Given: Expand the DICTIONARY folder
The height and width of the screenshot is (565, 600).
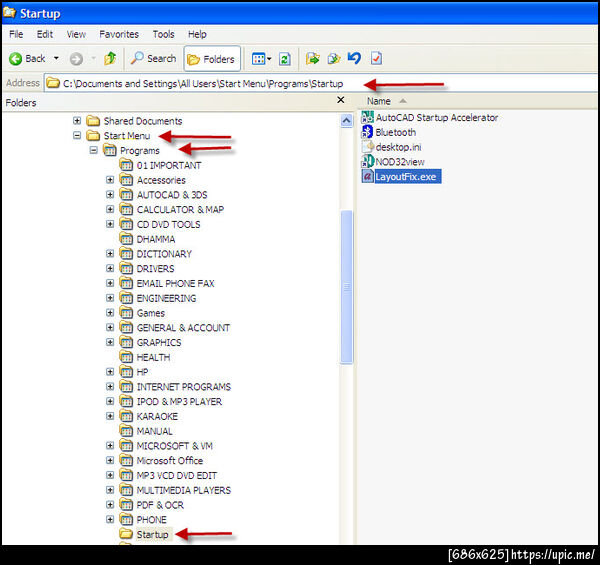Looking at the screenshot, I should pyautogui.click(x=110, y=254).
